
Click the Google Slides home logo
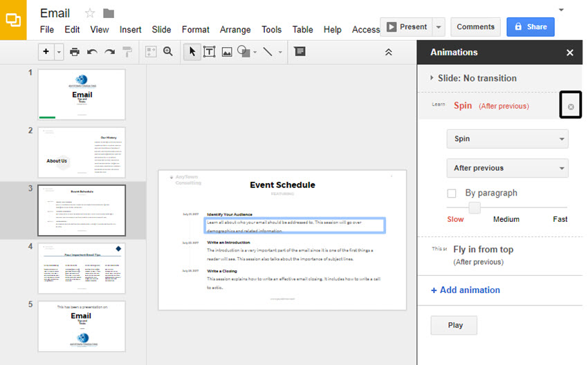[x=13, y=20]
